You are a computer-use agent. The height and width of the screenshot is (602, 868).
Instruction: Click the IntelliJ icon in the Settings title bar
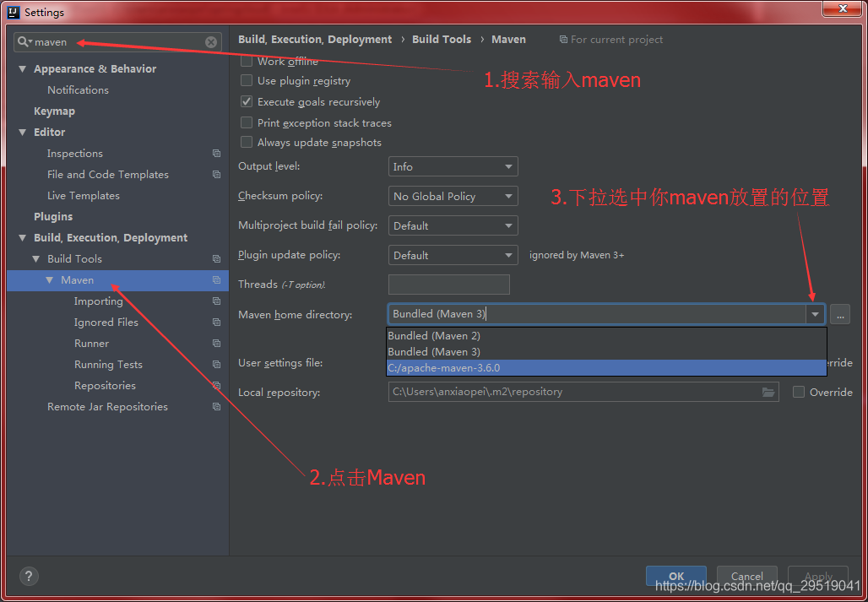pos(14,12)
